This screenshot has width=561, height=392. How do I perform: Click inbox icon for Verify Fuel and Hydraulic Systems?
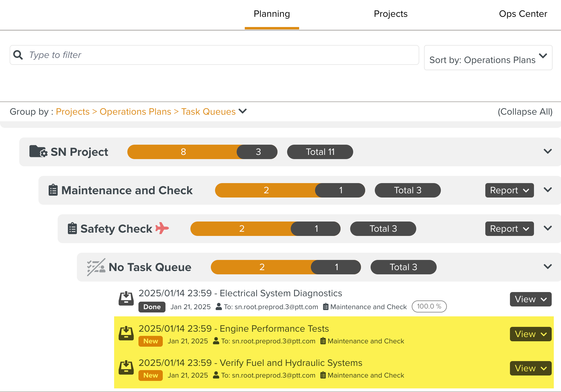coord(126,368)
